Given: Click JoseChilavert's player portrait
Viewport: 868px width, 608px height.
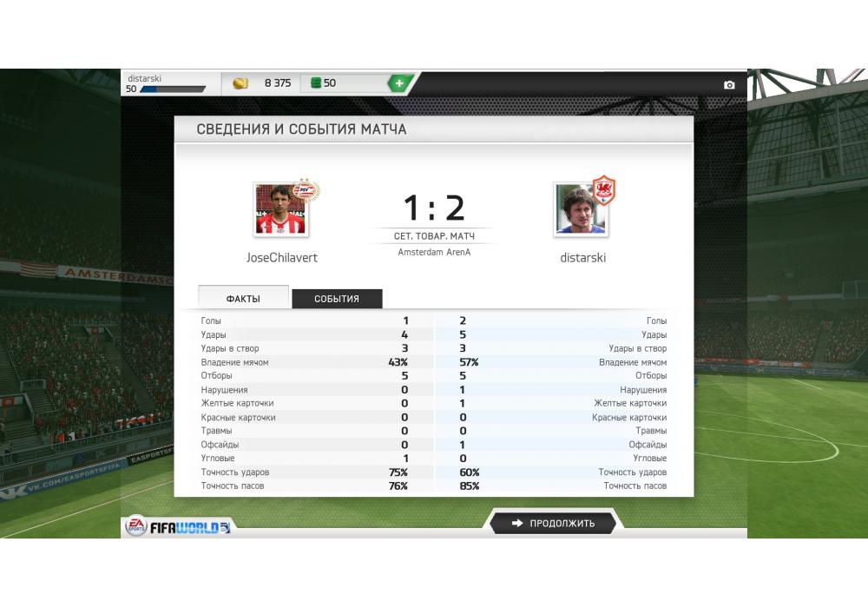Looking at the screenshot, I should (x=280, y=209).
